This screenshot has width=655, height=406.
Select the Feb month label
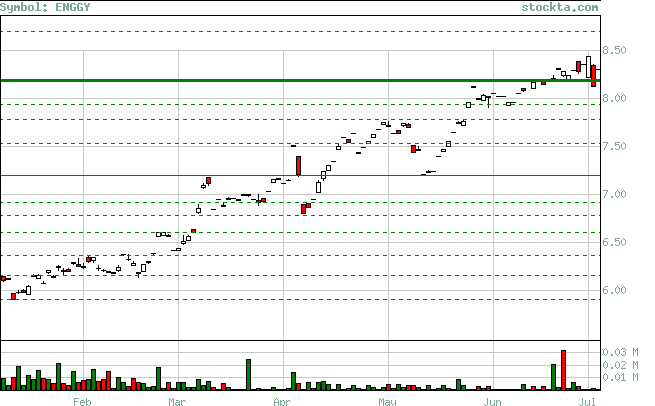point(82,402)
